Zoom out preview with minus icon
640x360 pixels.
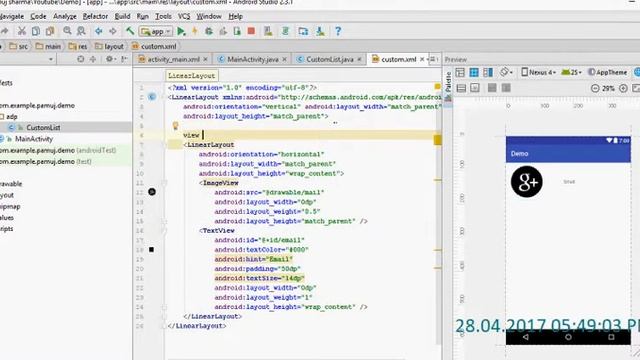coord(595,88)
